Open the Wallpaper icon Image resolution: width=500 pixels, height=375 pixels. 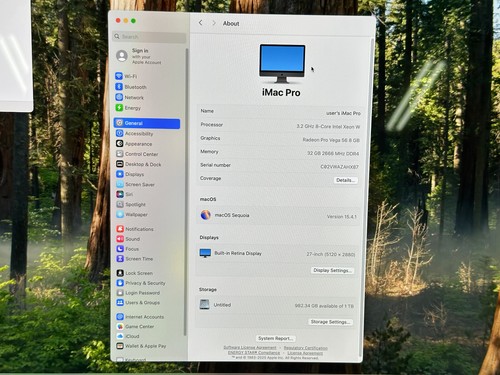click(x=120, y=214)
